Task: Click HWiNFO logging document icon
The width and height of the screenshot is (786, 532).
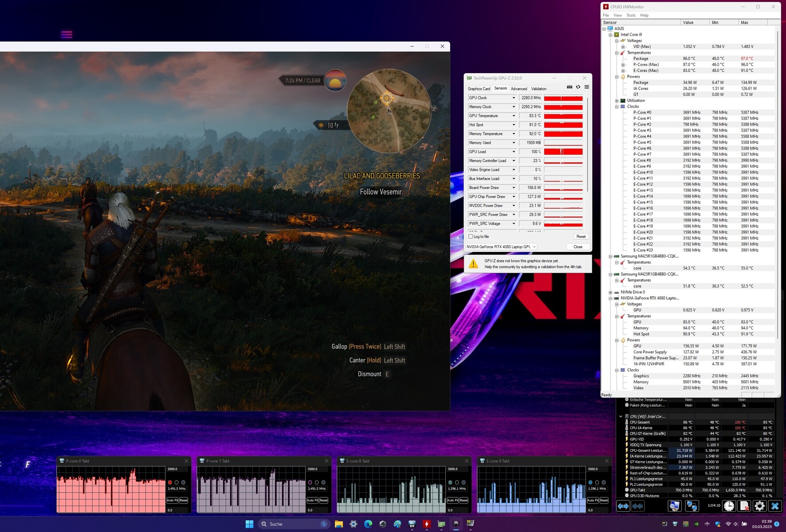Action: pos(744,506)
